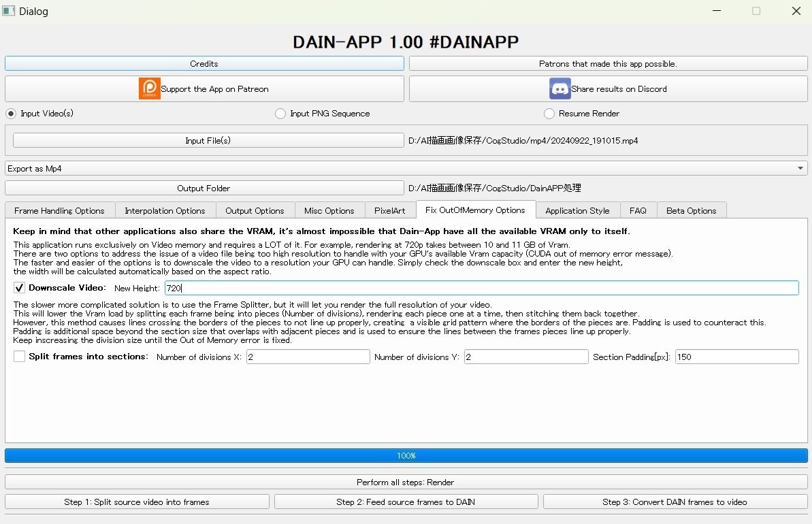812x524 pixels.
Task: Click the Section Padding[px] field
Action: pos(737,357)
